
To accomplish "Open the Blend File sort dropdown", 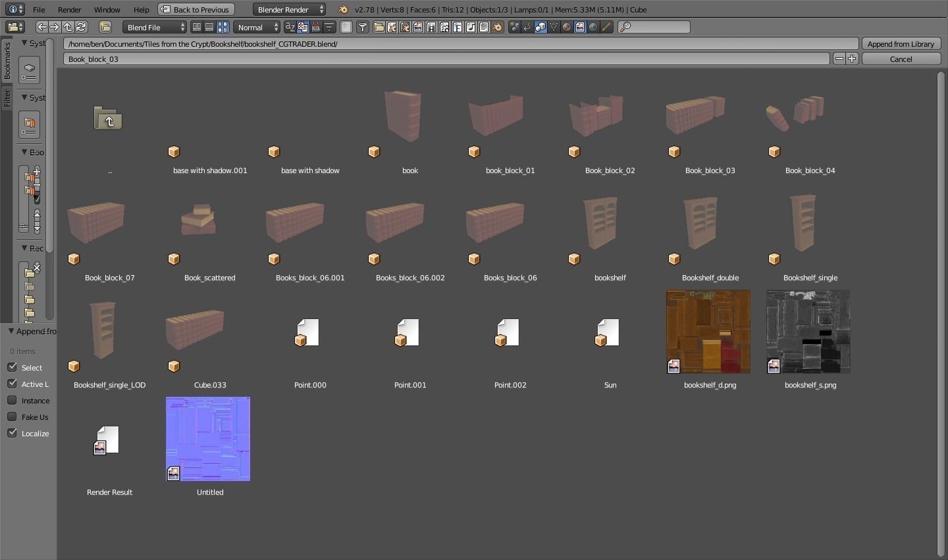I will coord(155,27).
